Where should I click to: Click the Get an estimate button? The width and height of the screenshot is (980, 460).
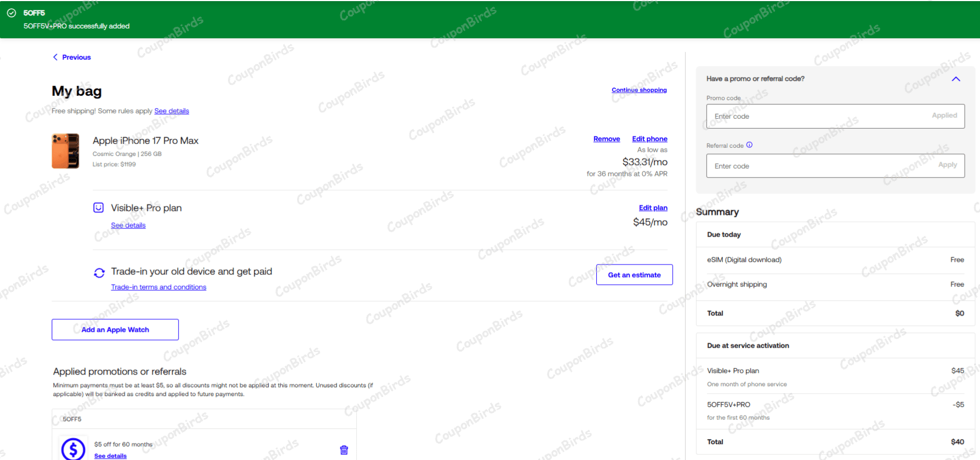(x=634, y=275)
